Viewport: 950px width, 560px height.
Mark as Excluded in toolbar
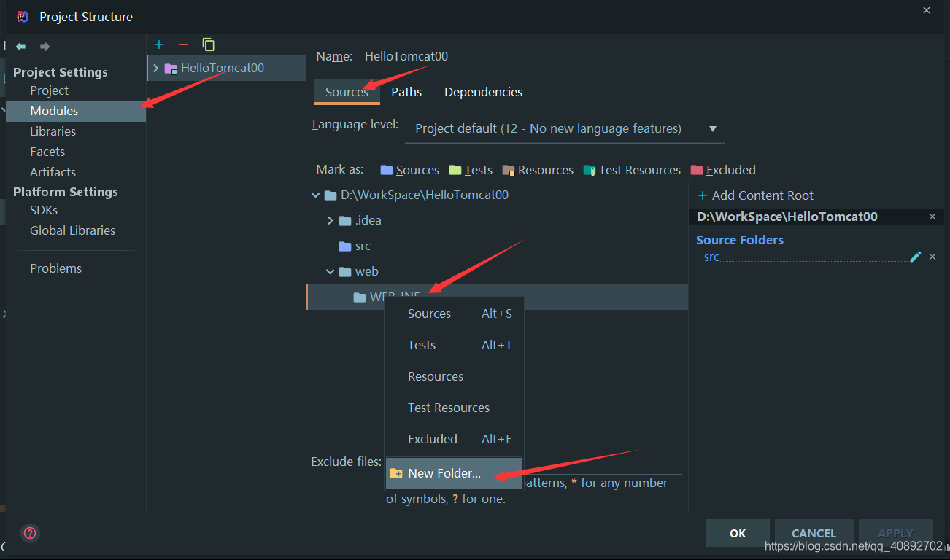click(723, 170)
